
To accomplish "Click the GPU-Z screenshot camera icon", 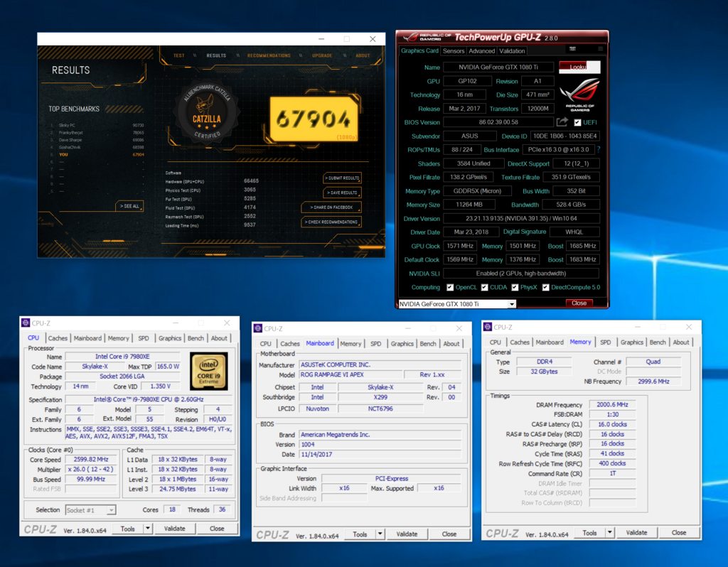I will (x=572, y=49).
